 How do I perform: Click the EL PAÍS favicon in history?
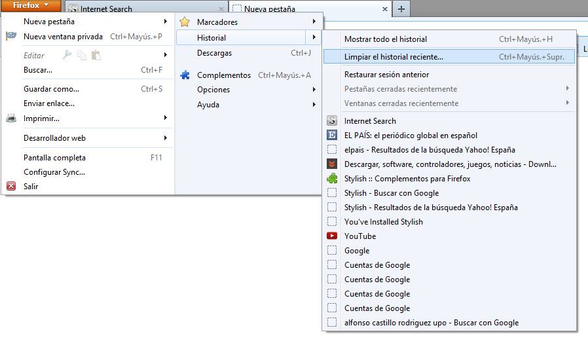[332, 135]
